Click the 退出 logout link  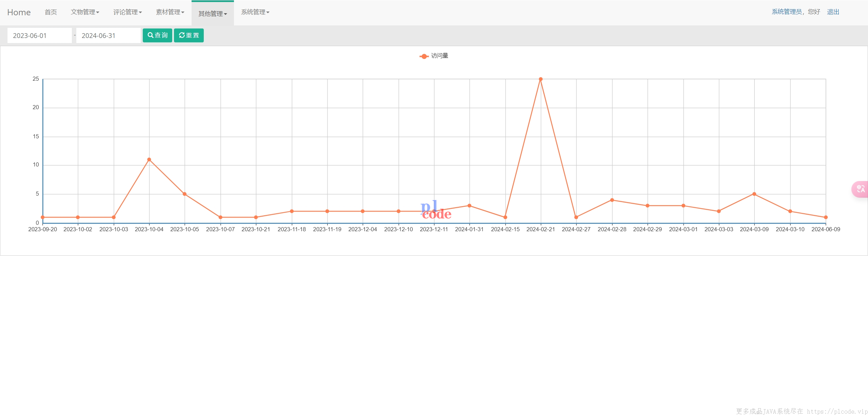(x=833, y=12)
